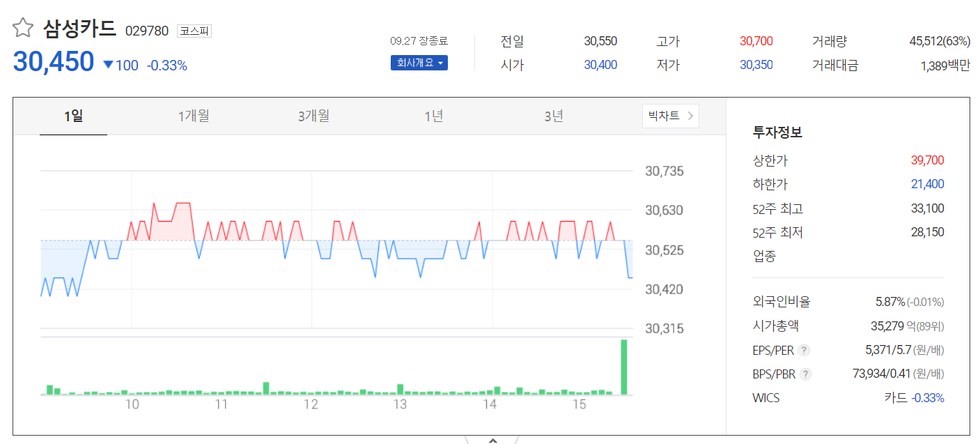Click the 고가 value 30,700
The width and height of the screenshot is (980, 444).
756,41
